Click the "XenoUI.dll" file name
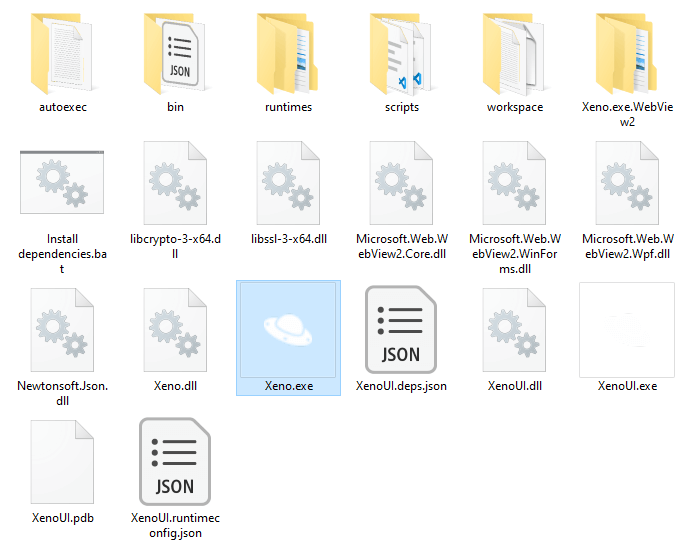683x550 pixels. click(515, 386)
